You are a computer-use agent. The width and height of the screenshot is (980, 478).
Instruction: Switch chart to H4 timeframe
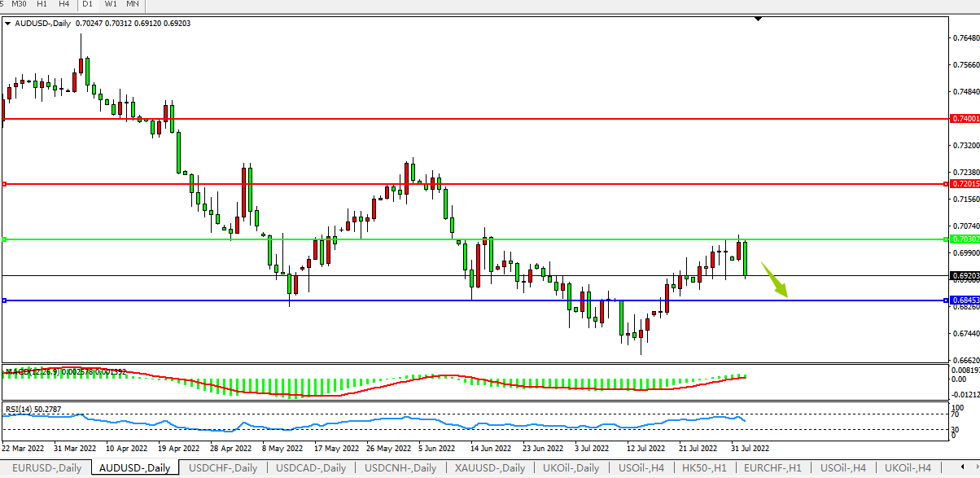pos(63,4)
